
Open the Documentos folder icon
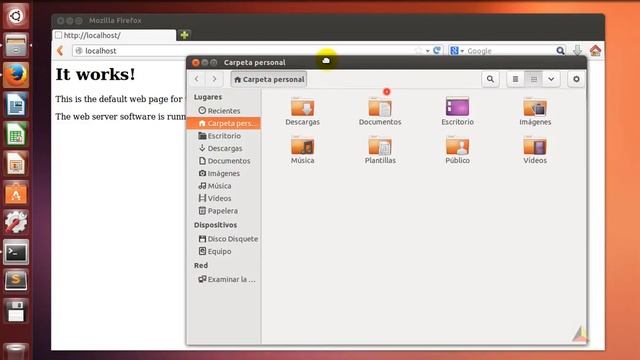(380, 107)
